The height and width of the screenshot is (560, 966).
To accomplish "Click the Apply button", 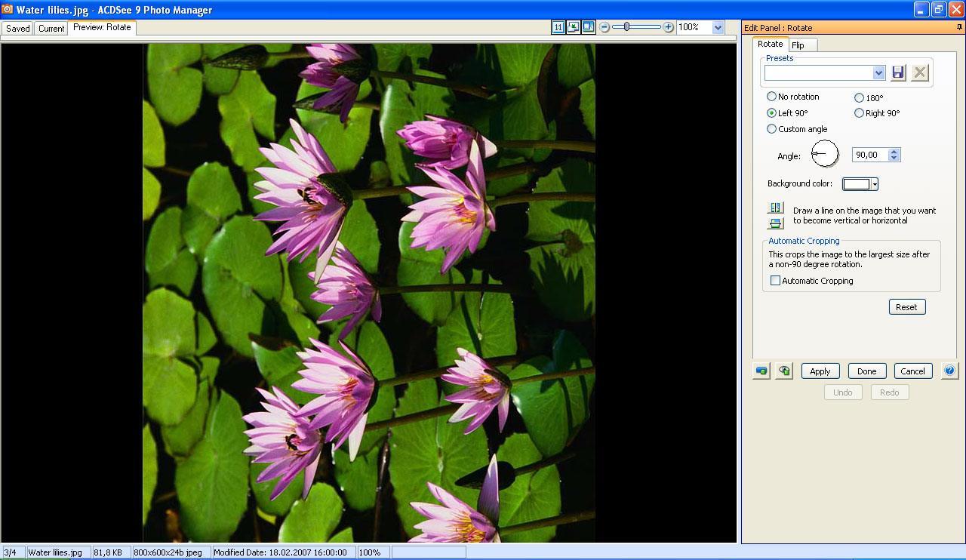I will 820,371.
